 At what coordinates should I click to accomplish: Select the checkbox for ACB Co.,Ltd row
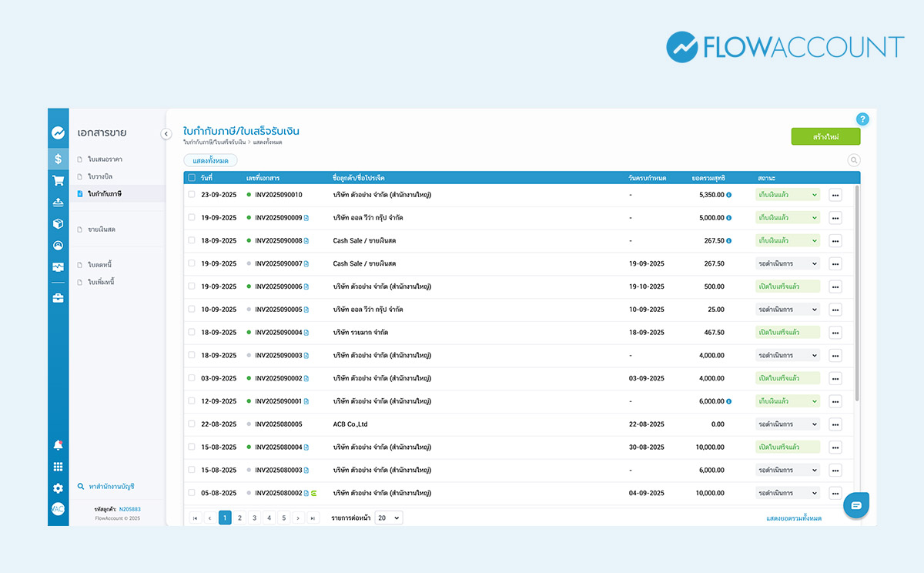192,424
